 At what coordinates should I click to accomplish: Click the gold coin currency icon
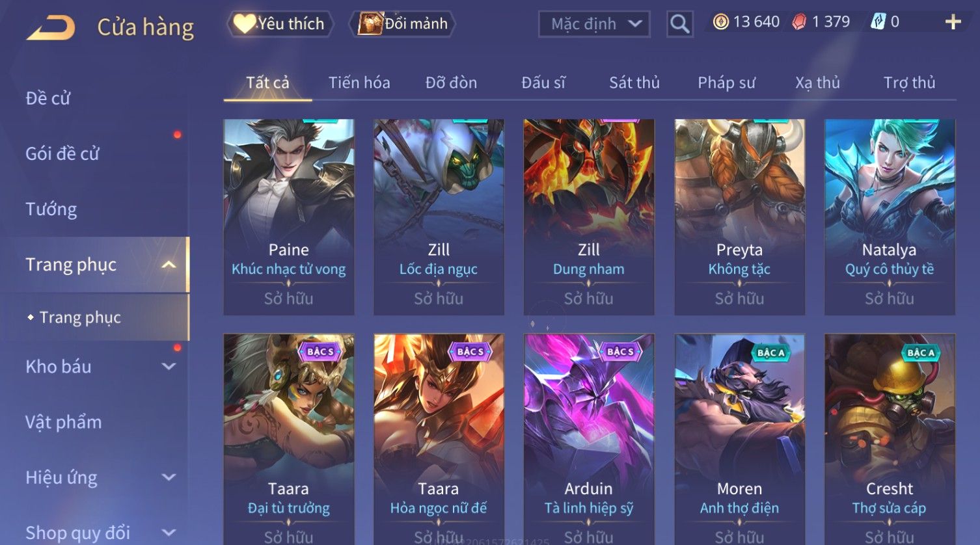coord(720,22)
